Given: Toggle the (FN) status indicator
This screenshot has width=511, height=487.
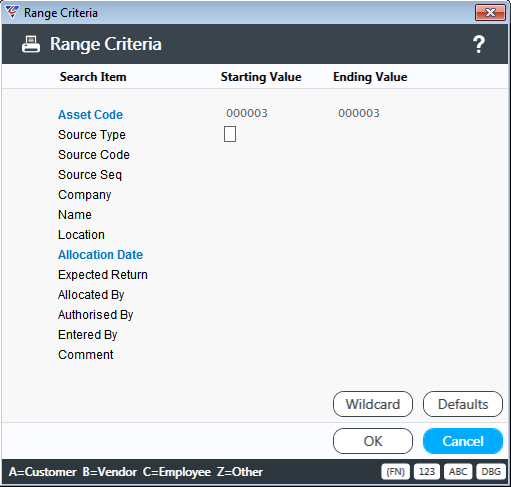Looking at the screenshot, I should 395,472.
